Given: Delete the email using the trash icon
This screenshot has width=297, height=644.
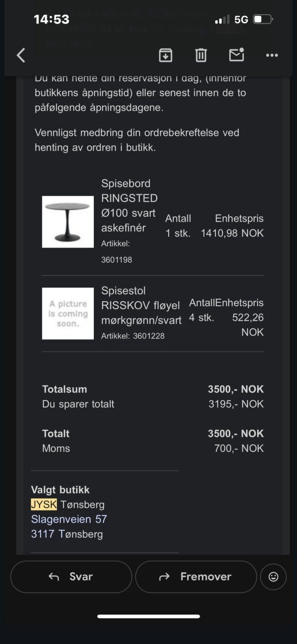Looking at the screenshot, I should tap(201, 55).
